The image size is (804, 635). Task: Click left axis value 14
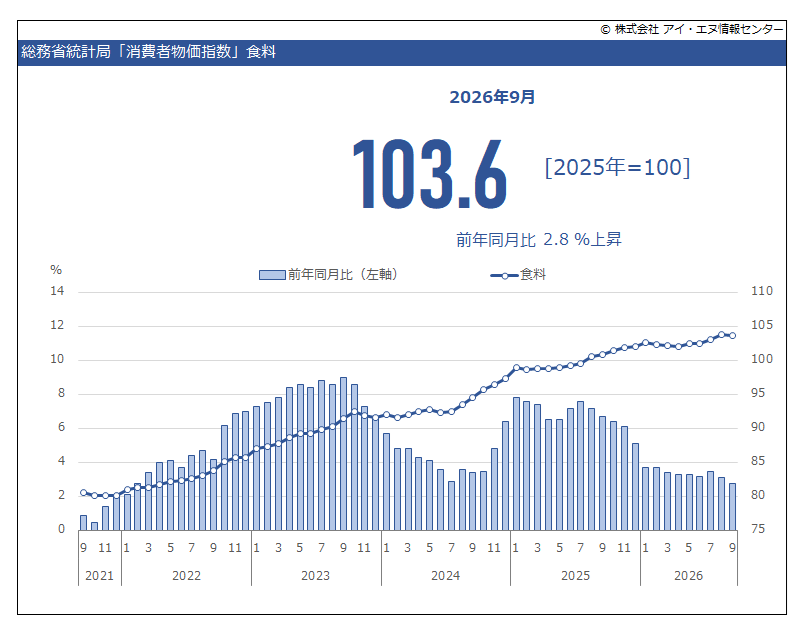57,291
